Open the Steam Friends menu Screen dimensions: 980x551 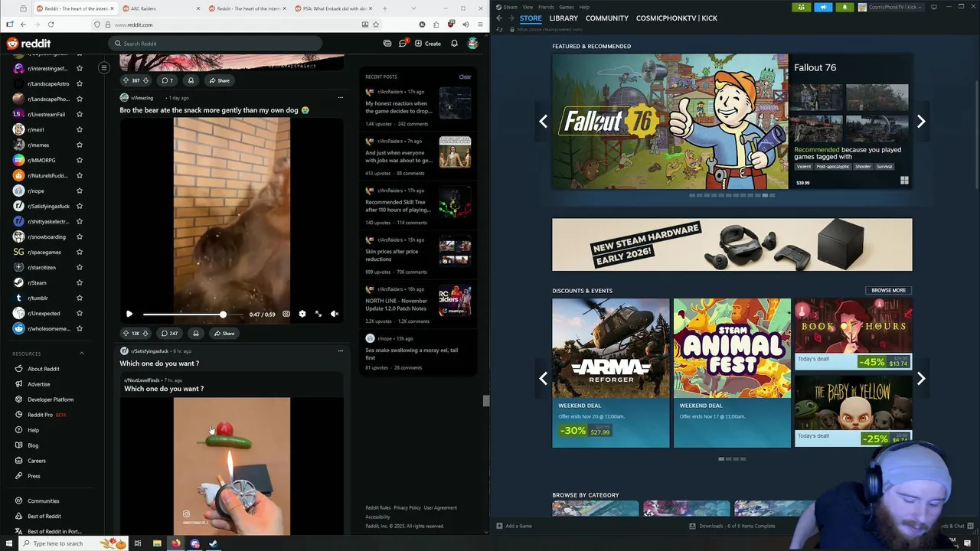point(546,7)
